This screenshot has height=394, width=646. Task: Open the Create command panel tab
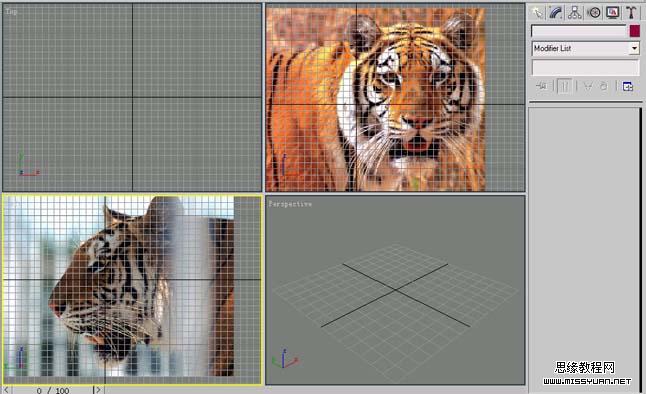tap(537, 13)
